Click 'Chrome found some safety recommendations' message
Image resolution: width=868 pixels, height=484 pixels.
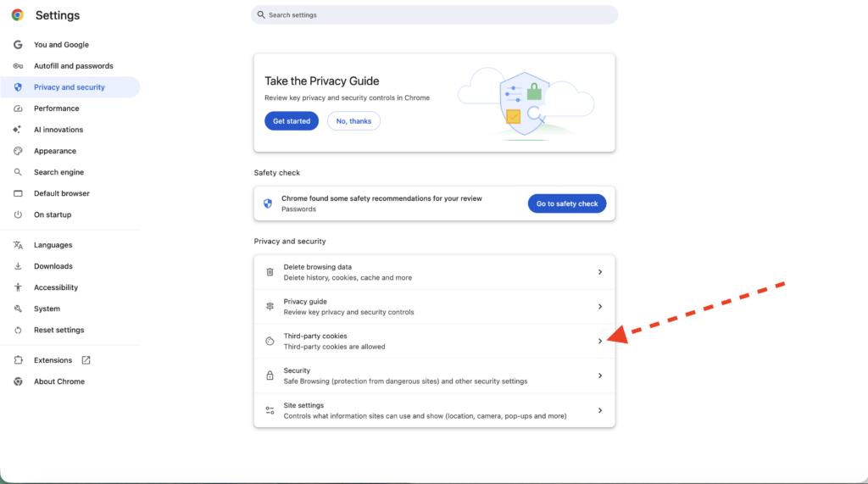click(x=381, y=198)
